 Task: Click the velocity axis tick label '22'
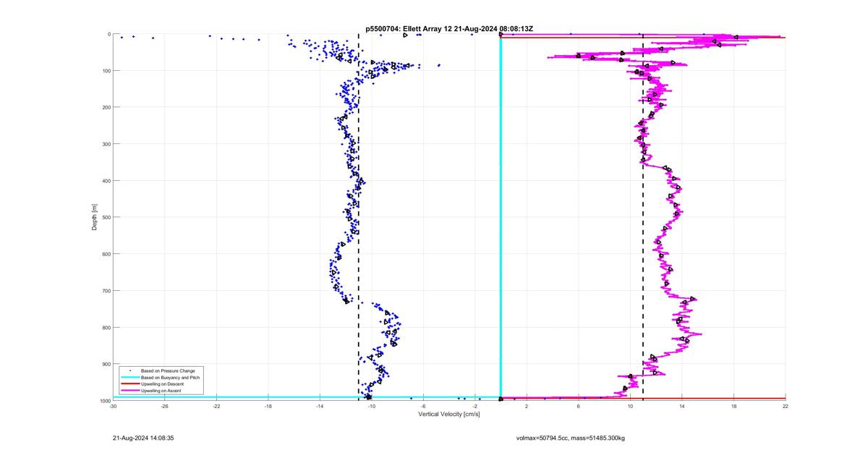tap(786, 406)
